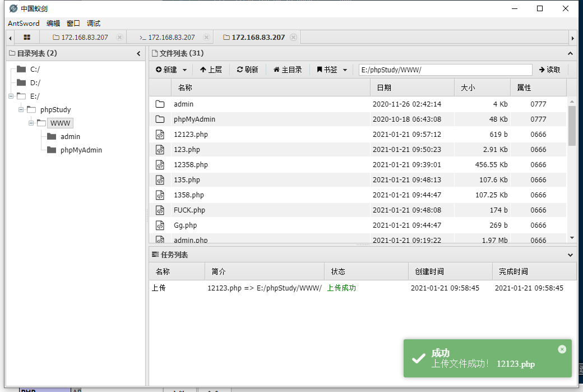Viewport: 583px width, 392px height.
Task: Select the E:/ drive label in tree
Action: point(35,96)
